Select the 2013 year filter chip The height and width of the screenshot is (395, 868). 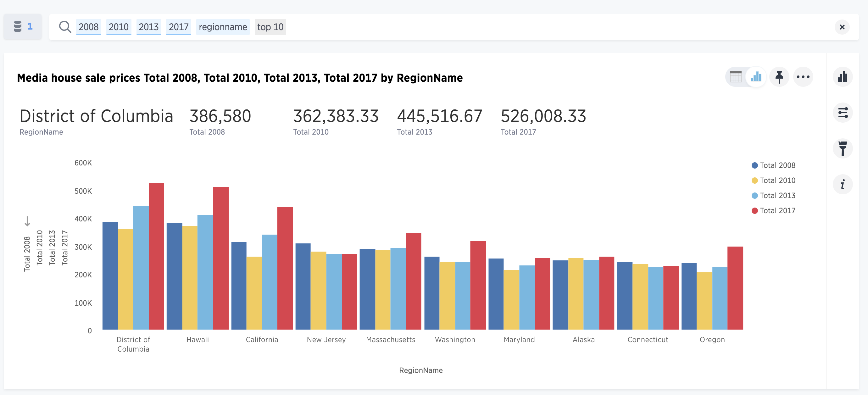point(147,26)
